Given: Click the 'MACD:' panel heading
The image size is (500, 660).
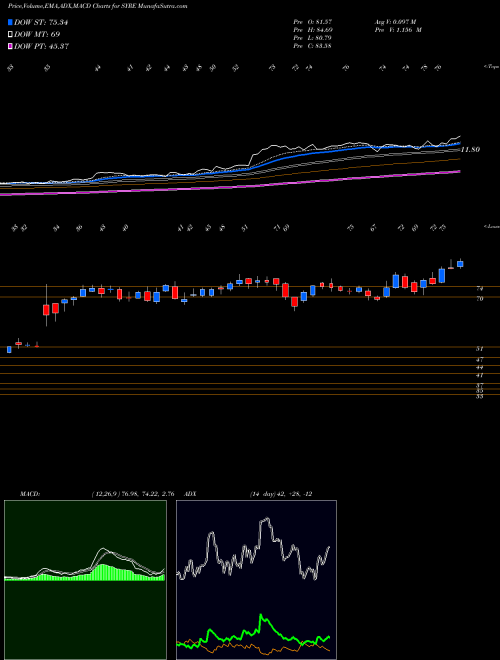Looking at the screenshot, I should coord(29,494).
